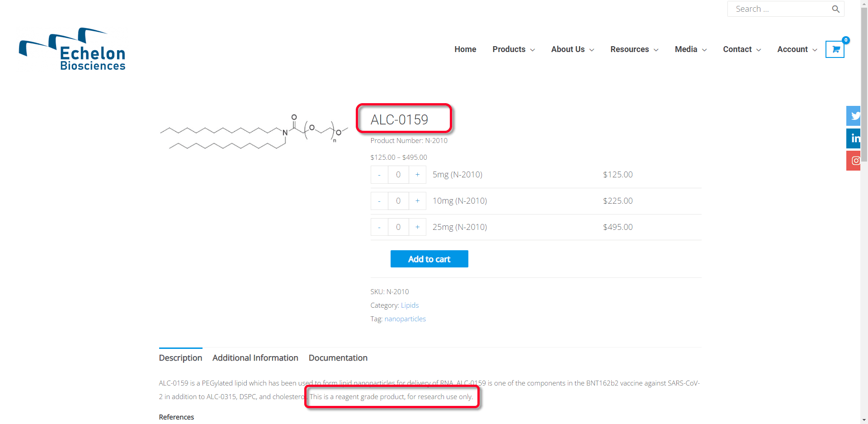Open the Lipids category link

click(410, 305)
